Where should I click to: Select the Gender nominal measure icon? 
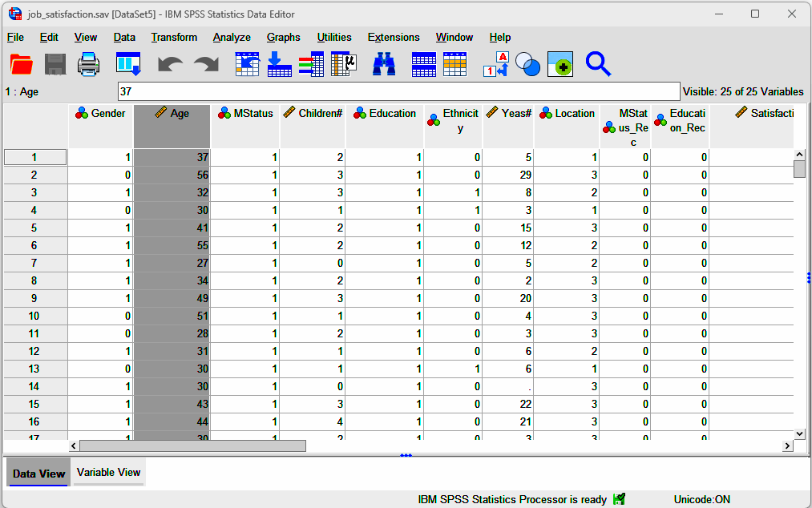tap(80, 113)
